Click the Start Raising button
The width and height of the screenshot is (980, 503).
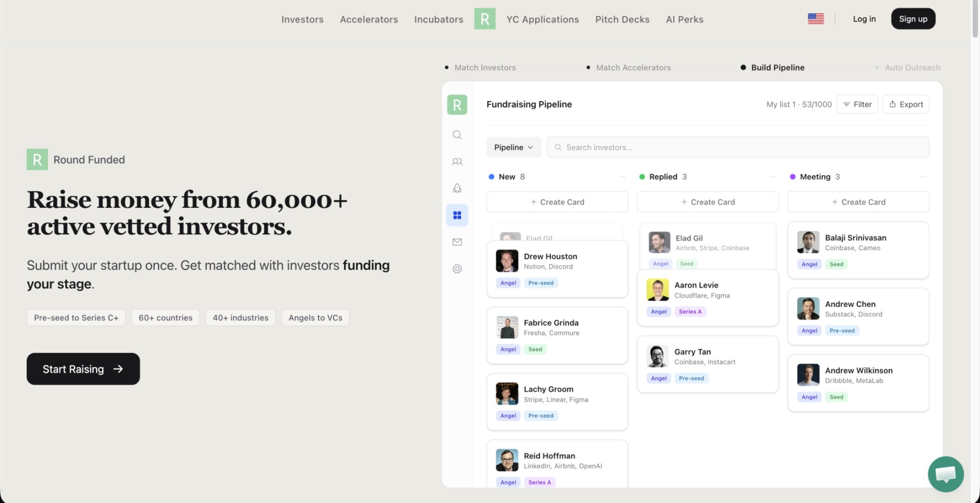83,369
